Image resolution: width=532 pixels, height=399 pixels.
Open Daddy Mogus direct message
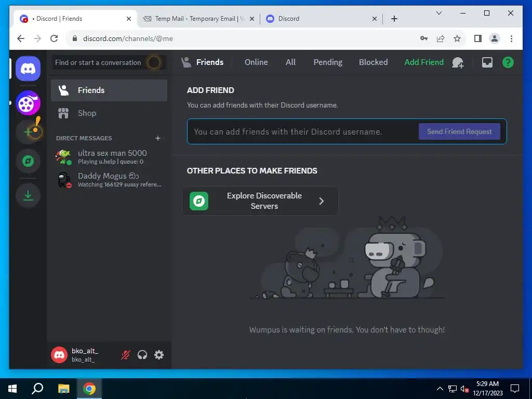tap(109, 180)
